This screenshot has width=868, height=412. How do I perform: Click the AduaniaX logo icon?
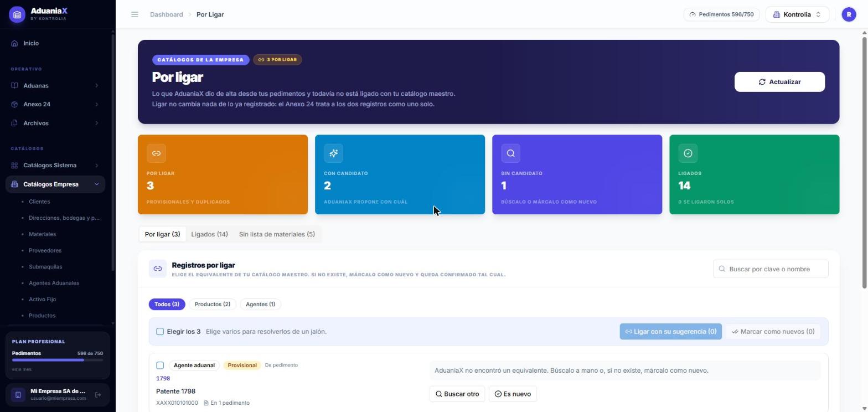point(17,14)
